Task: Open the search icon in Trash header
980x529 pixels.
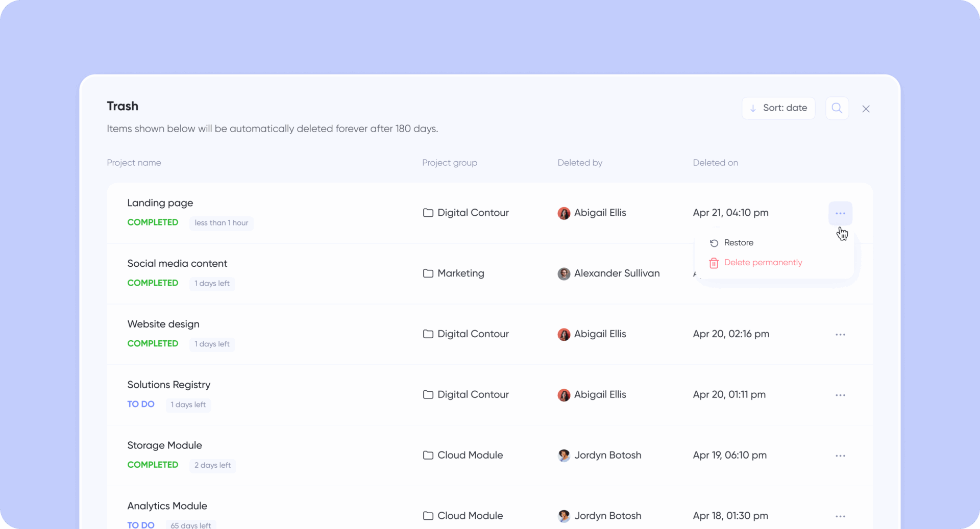Action: pyautogui.click(x=837, y=108)
